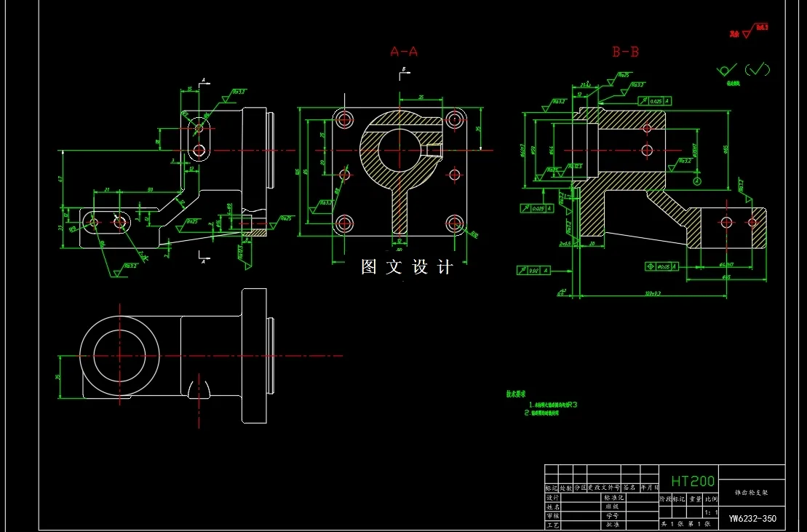Select the part name 锥齿轮支架 in title block
807x532 pixels.
click(x=752, y=492)
